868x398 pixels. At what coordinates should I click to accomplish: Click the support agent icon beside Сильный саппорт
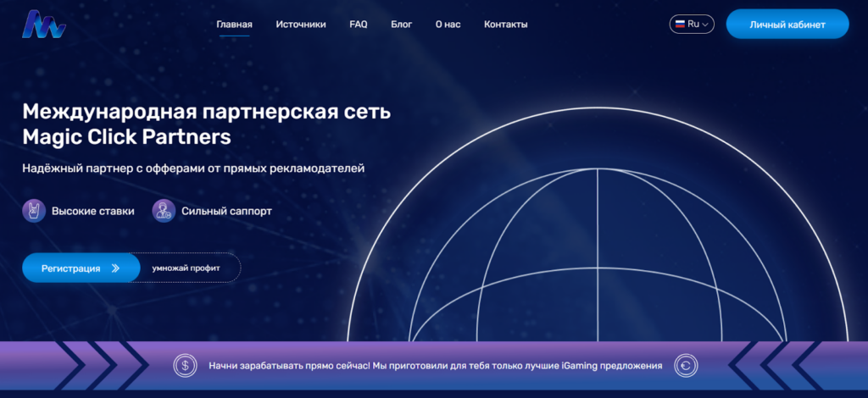164,211
